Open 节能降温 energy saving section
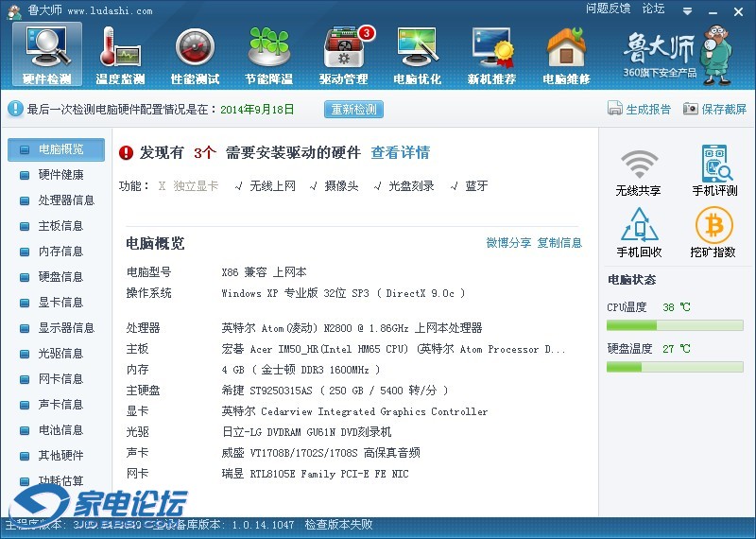 (x=268, y=55)
